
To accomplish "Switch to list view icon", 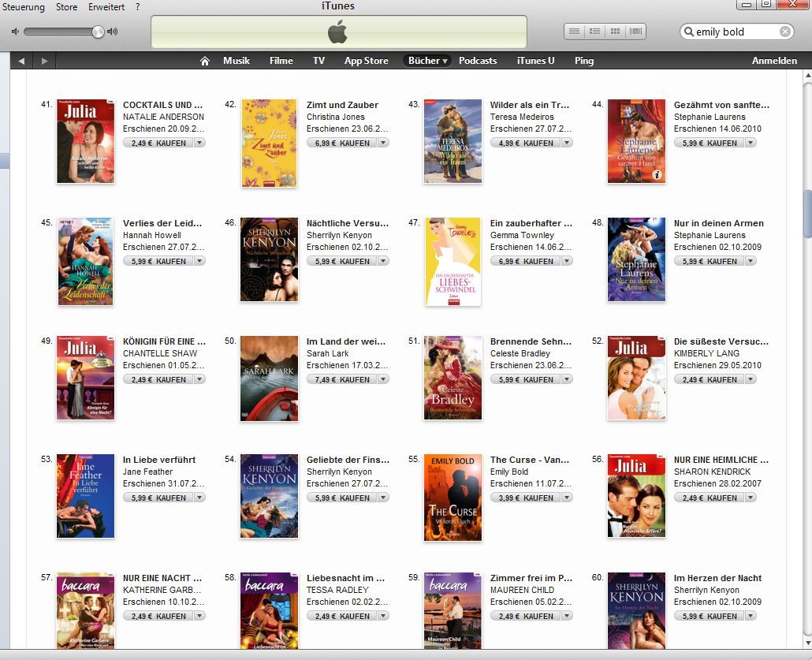I will coord(574,32).
